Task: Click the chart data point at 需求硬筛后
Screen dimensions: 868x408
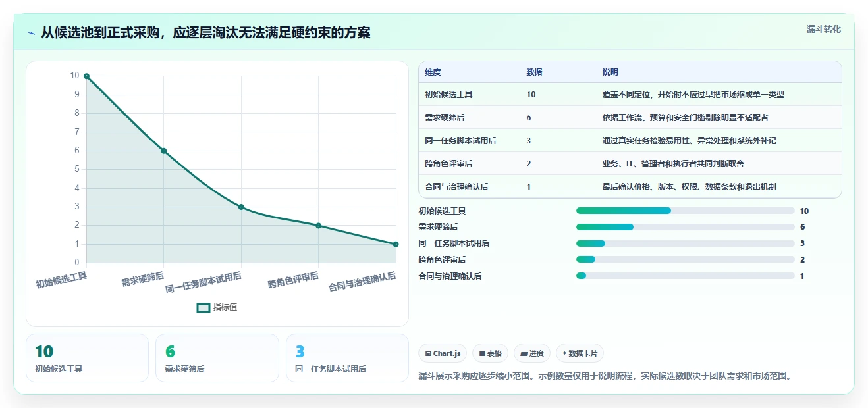Action: tap(164, 151)
